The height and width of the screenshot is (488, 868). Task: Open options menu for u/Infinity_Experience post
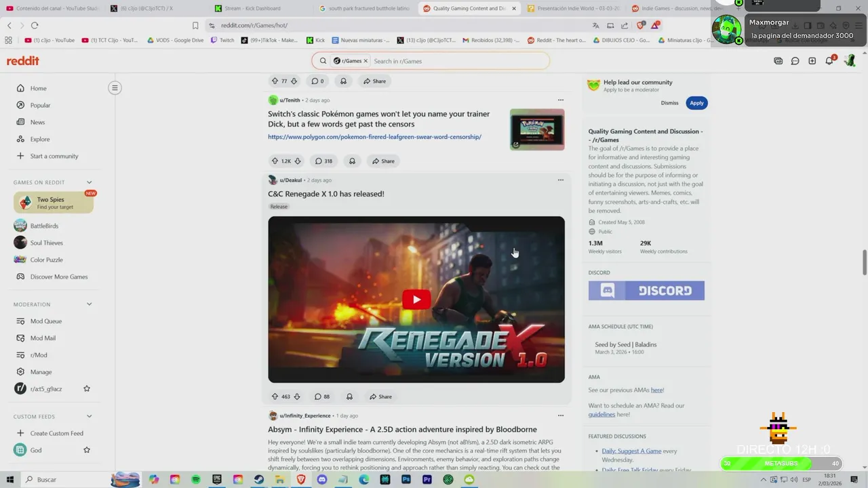560,415
